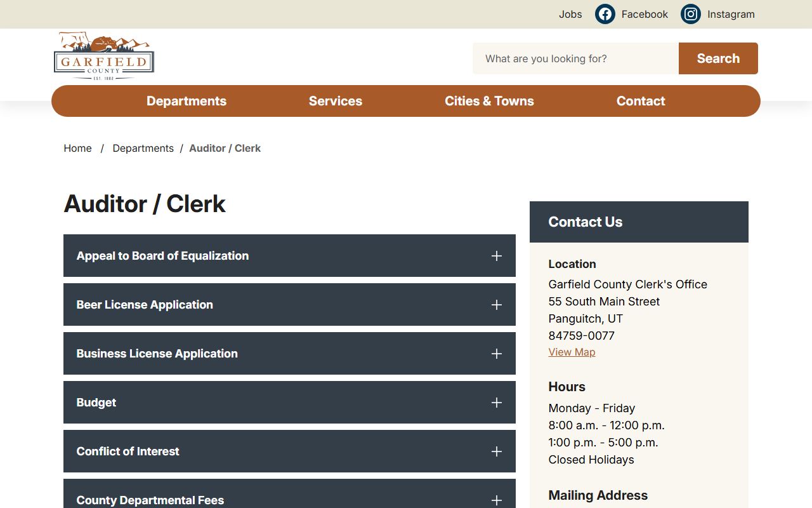Click plus icon on Conflict of Interest row
The width and height of the screenshot is (812, 508).
tap(497, 451)
